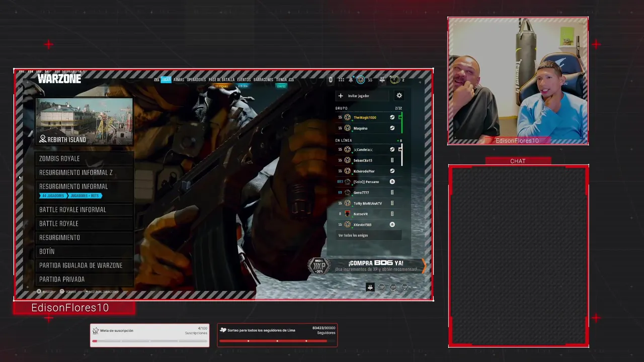644x362 pixels.
Task: Click the webcam feed thumbnail
Action: pos(518,81)
